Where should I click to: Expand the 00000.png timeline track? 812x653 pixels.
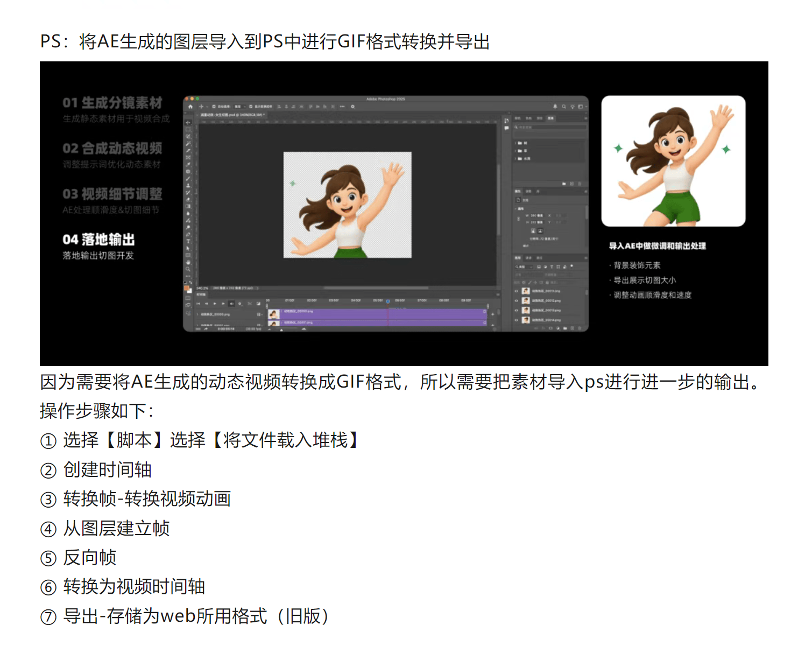(197, 314)
